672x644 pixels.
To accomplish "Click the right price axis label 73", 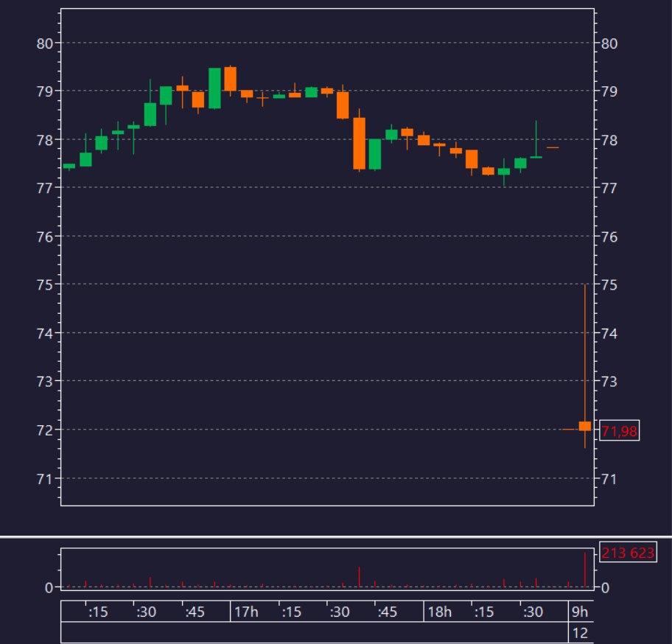I will (609, 382).
